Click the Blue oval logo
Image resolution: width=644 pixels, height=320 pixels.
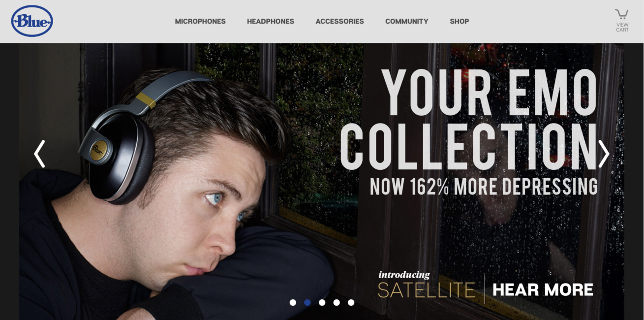pos(32,21)
